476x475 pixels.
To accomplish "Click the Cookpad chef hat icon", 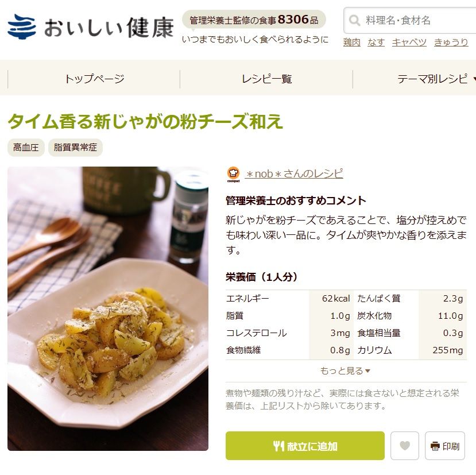I will click(x=233, y=175).
